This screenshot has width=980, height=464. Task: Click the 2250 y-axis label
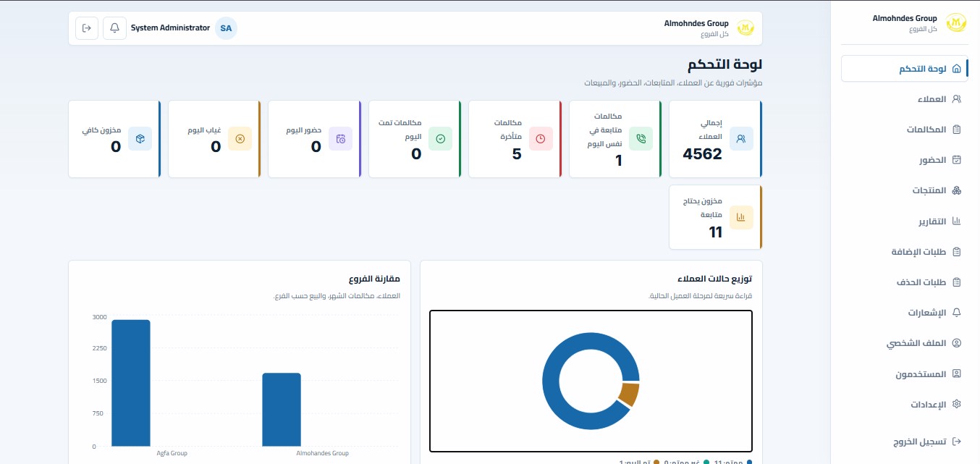(x=99, y=348)
